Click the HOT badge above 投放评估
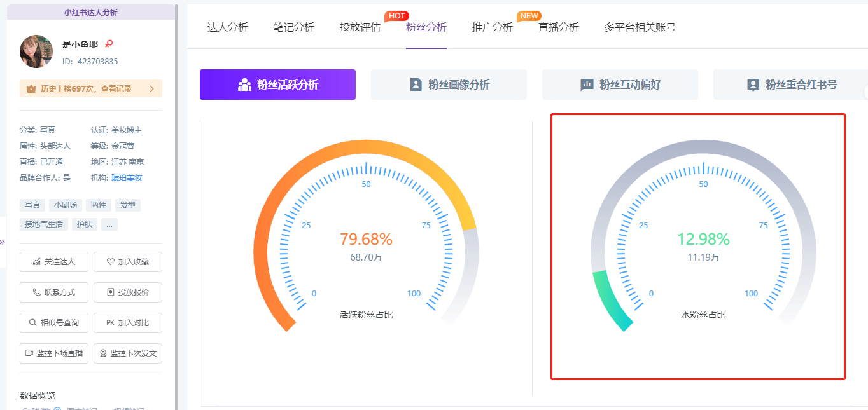Viewport: 868px width, 410px height. tap(396, 15)
